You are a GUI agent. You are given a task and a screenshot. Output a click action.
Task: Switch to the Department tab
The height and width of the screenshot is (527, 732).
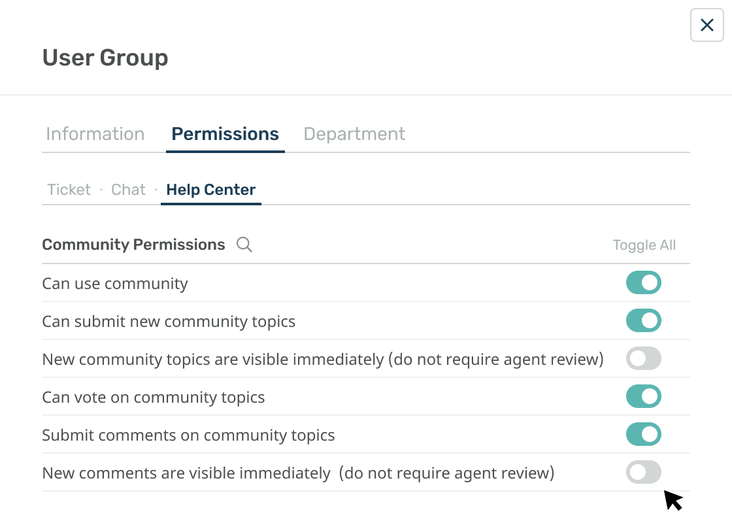(x=354, y=134)
